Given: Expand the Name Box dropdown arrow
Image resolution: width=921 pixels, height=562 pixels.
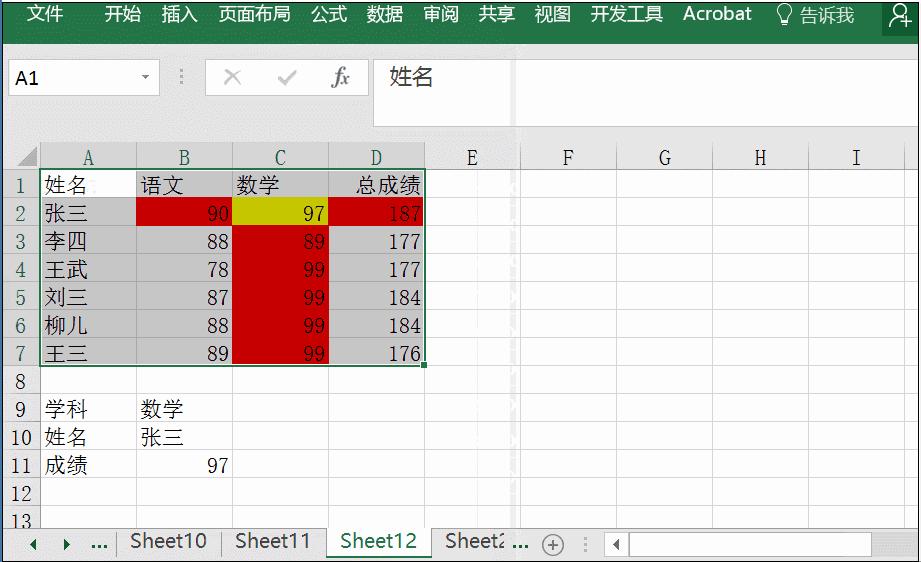Looking at the screenshot, I should pyautogui.click(x=145, y=77).
